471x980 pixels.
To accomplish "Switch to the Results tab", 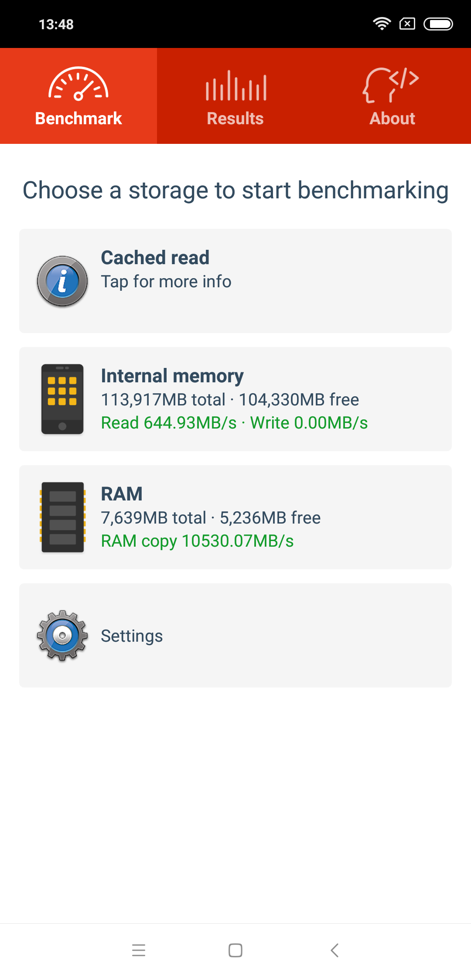I will 235,96.
